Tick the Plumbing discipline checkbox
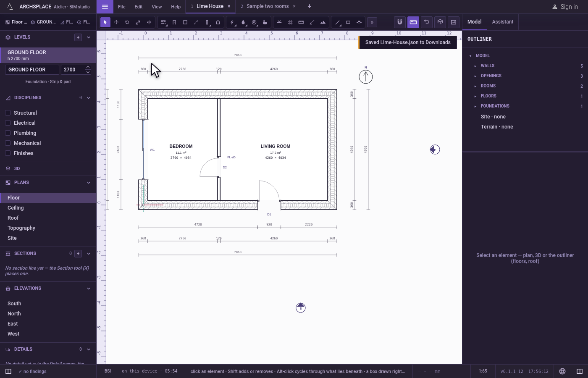Viewport: 588px width, 378px height. click(x=8, y=133)
